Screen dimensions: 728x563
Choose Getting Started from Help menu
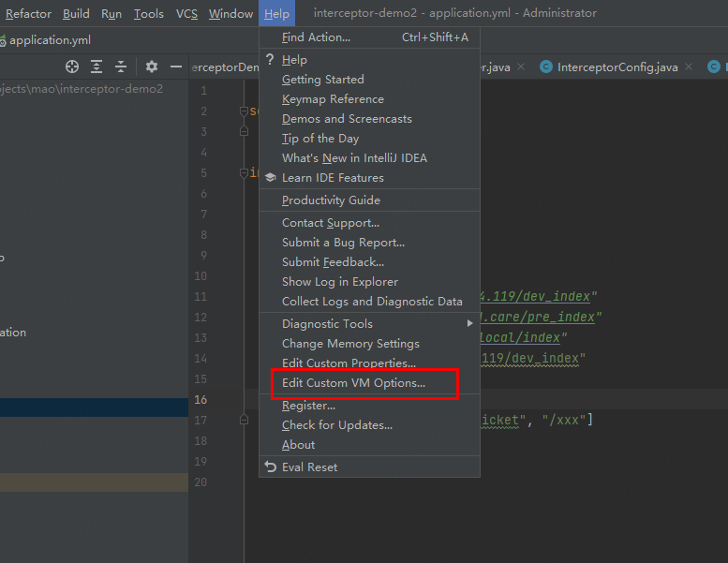369,80
